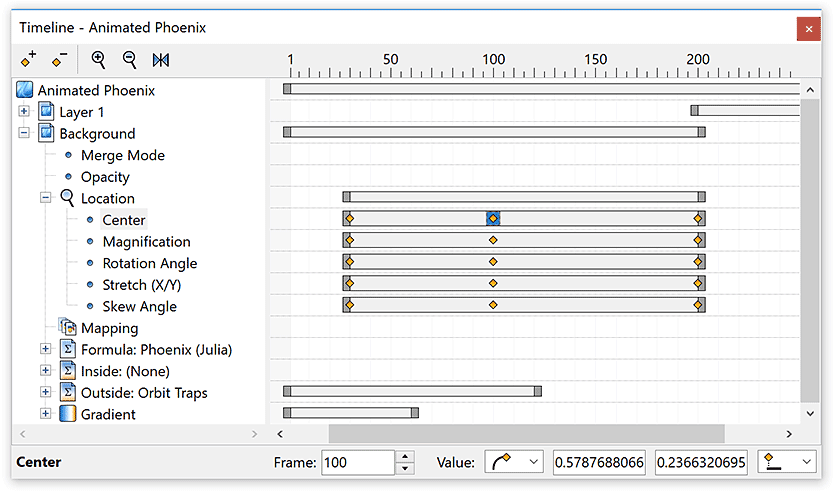Expand the Gradient node

coord(46,414)
